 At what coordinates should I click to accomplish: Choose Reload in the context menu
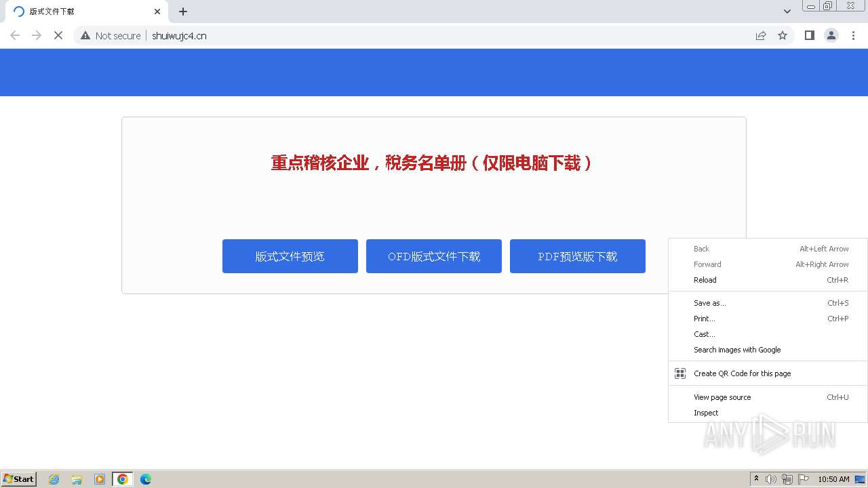tap(768, 280)
